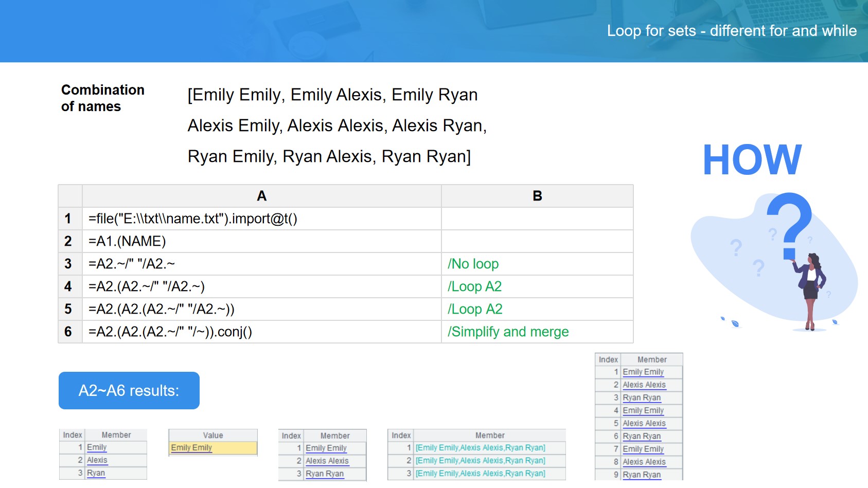Click the Value column header in result table
Image resolution: width=868 pixels, height=488 pixels.
[212, 436]
